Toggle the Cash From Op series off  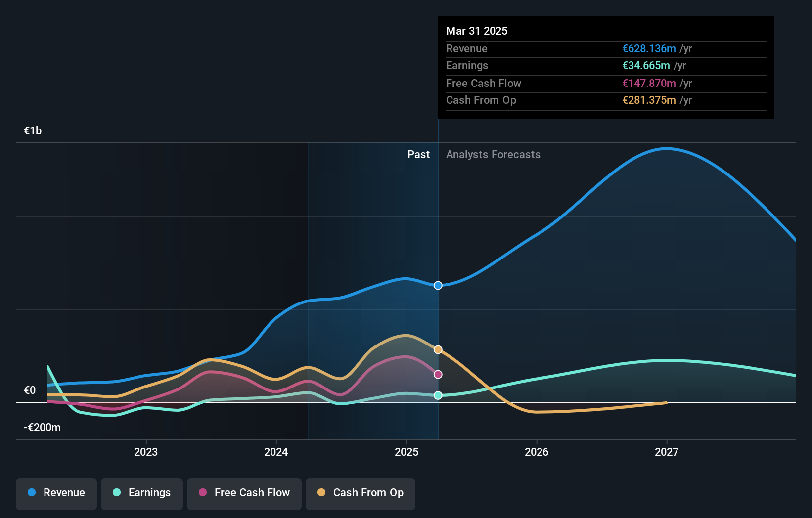click(360, 493)
